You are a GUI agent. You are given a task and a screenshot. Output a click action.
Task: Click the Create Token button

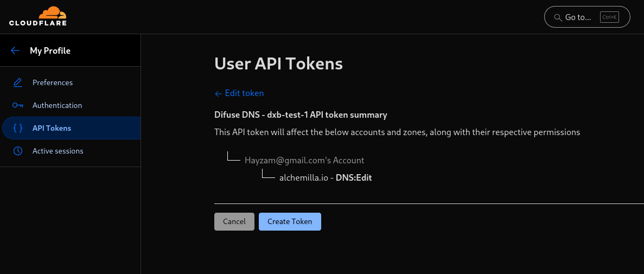tap(290, 221)
